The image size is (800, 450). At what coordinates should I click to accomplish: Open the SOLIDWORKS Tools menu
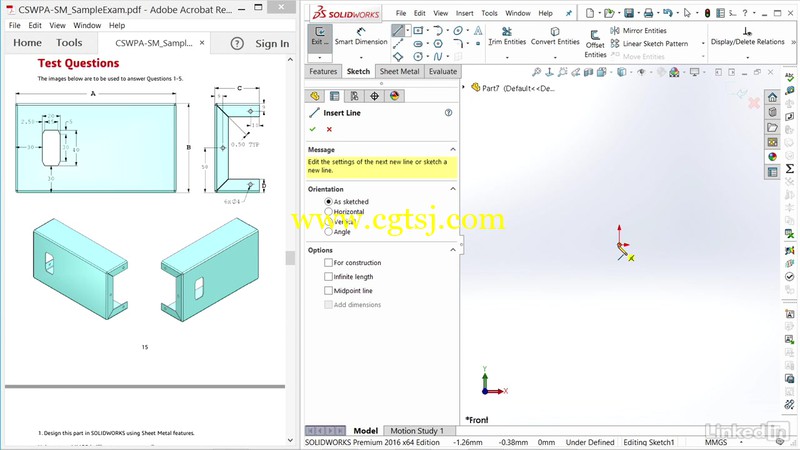pos(489,13)
